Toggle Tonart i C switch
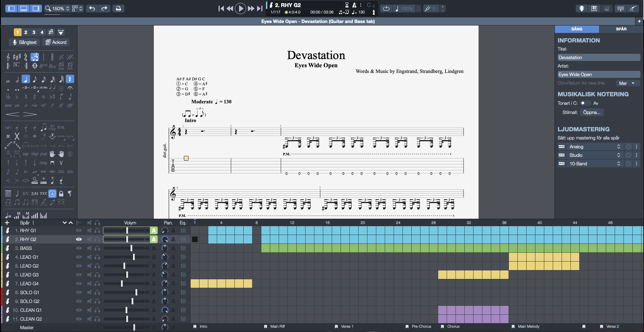 tap(585, 103)
